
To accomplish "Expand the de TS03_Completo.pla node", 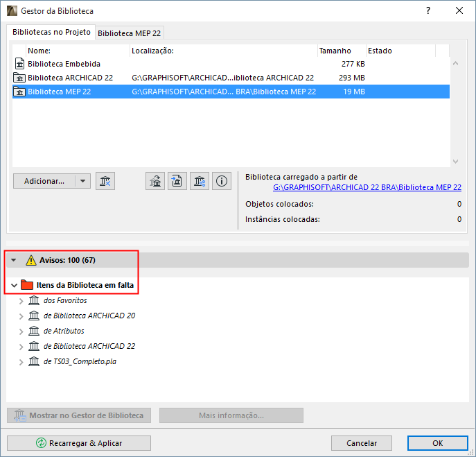I will tap(21, 362).
